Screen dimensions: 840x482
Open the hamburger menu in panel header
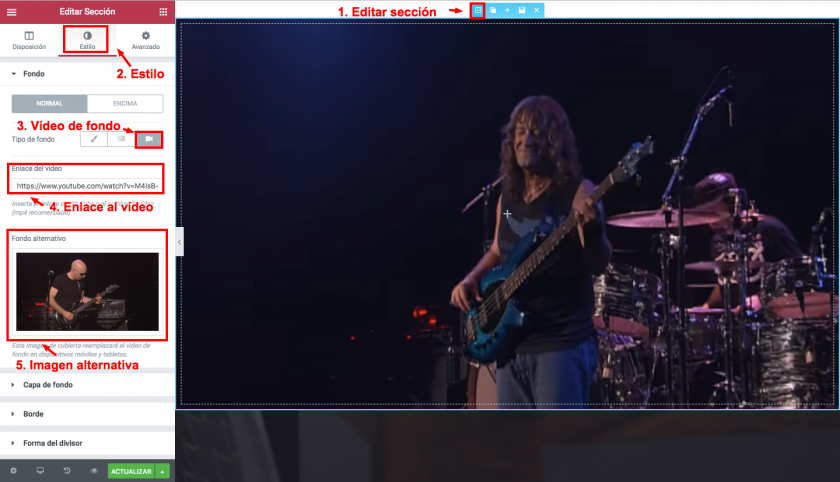pyautogui.click(x=11, y=11)
